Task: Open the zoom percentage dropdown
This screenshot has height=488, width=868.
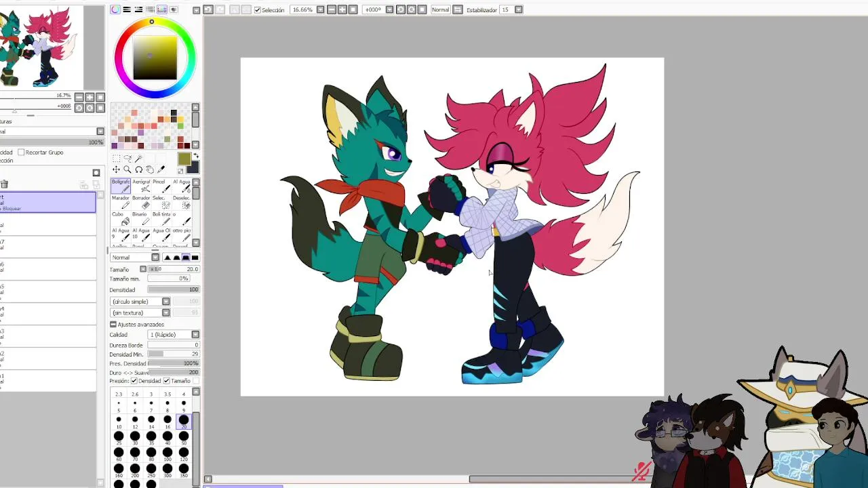Action: (320, 9)
